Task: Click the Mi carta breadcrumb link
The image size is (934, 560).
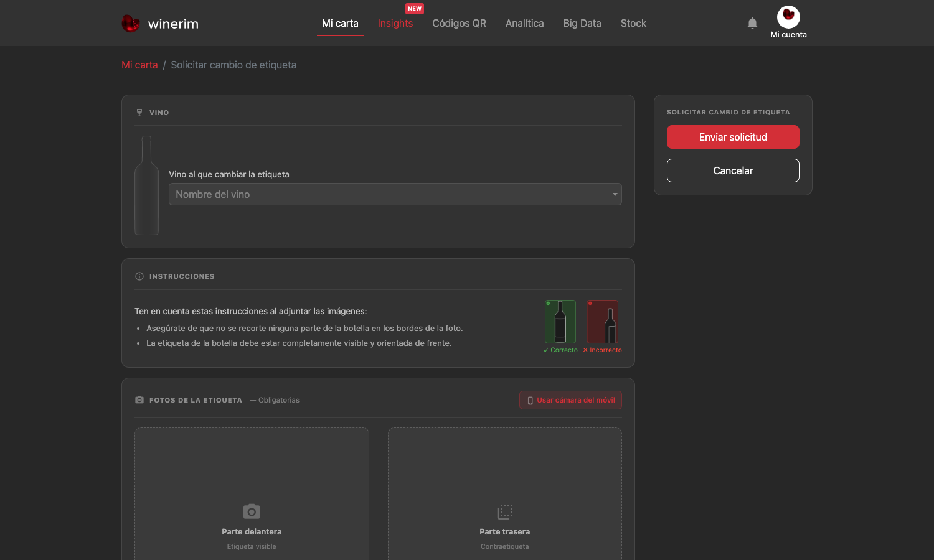Action: 139,65
